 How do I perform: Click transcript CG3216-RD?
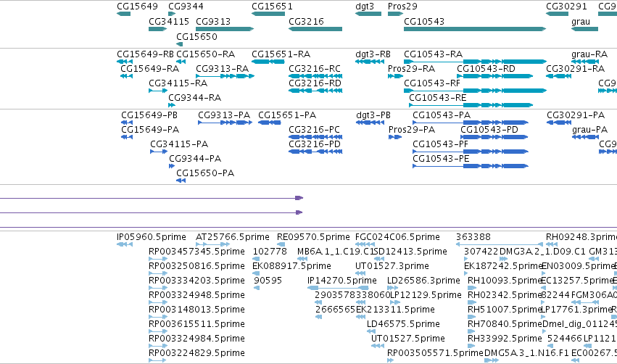click(x=315, y=91)
